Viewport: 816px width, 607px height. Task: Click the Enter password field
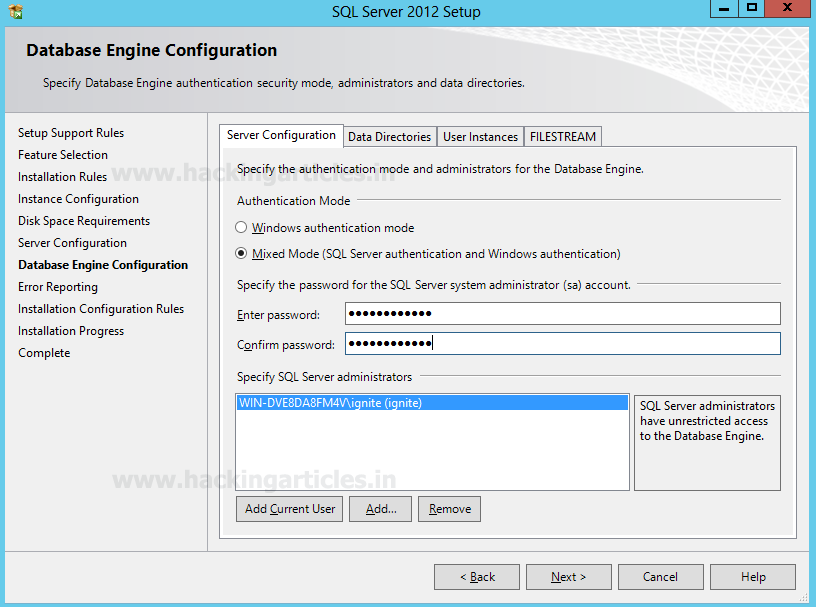point(563,313)
